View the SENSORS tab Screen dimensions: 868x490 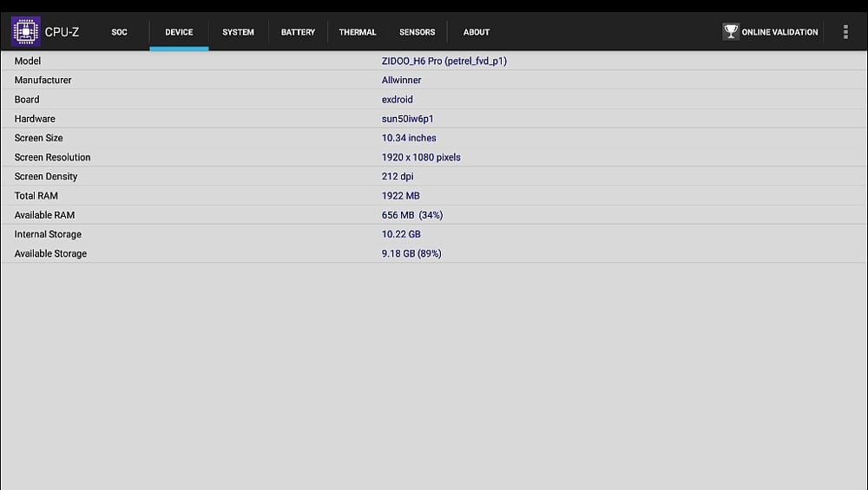[417, 32]
